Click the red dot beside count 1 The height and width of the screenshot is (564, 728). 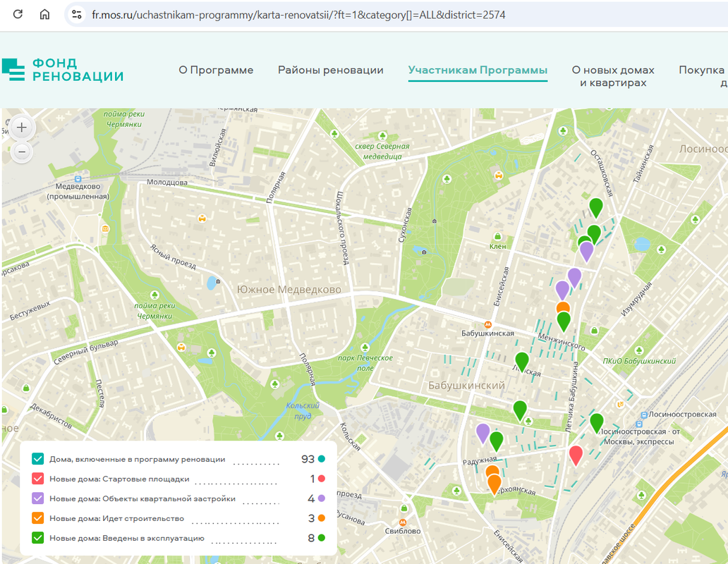click(321, 479)
